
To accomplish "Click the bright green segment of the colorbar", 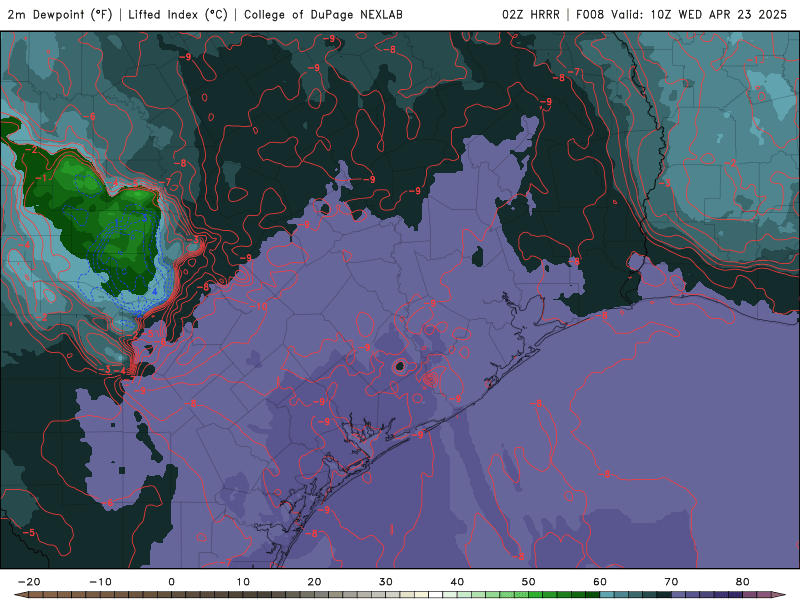I will pos(536,595).
